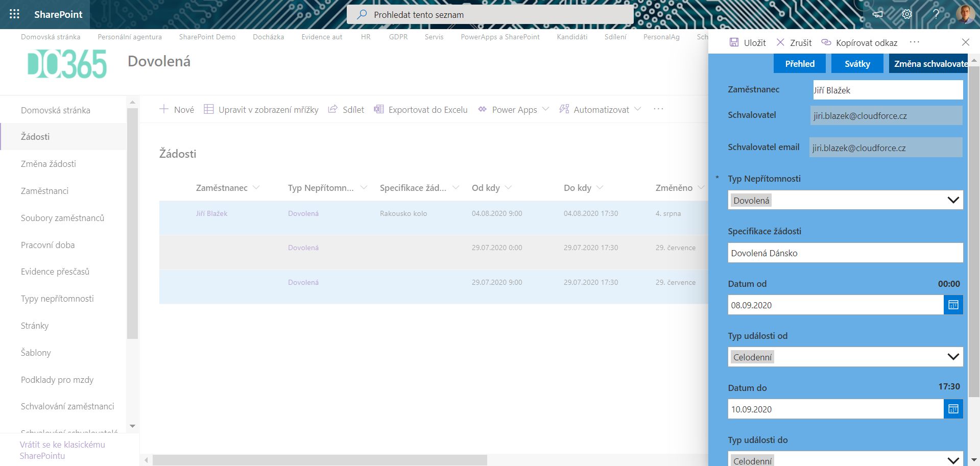Open the SharePoint app launcher grid
Screen dimensions: 980x466
coord(14,14)
